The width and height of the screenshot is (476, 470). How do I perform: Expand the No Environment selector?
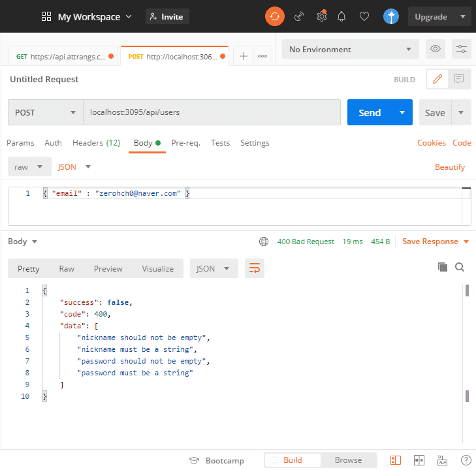pyautogui.click(x=350, y=49)
